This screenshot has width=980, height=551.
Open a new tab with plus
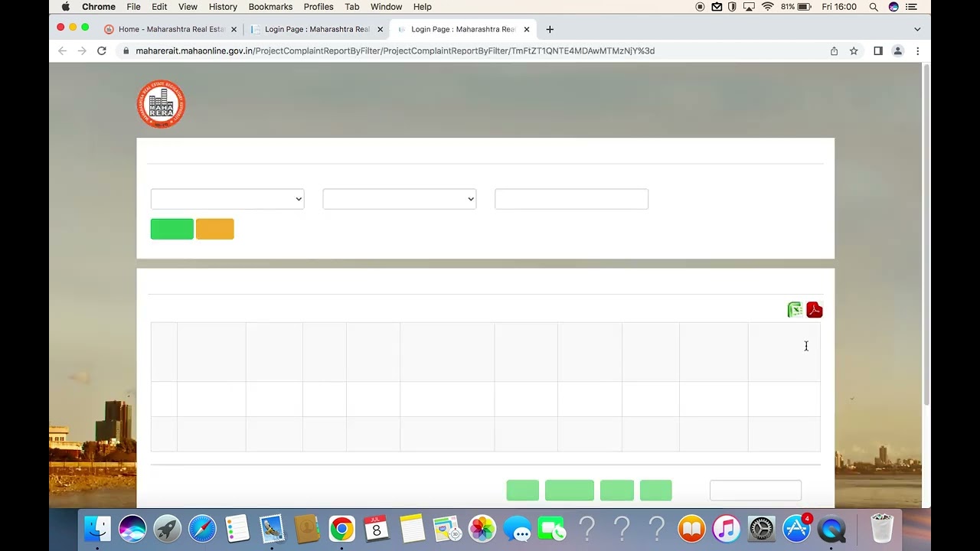(550, 29)
